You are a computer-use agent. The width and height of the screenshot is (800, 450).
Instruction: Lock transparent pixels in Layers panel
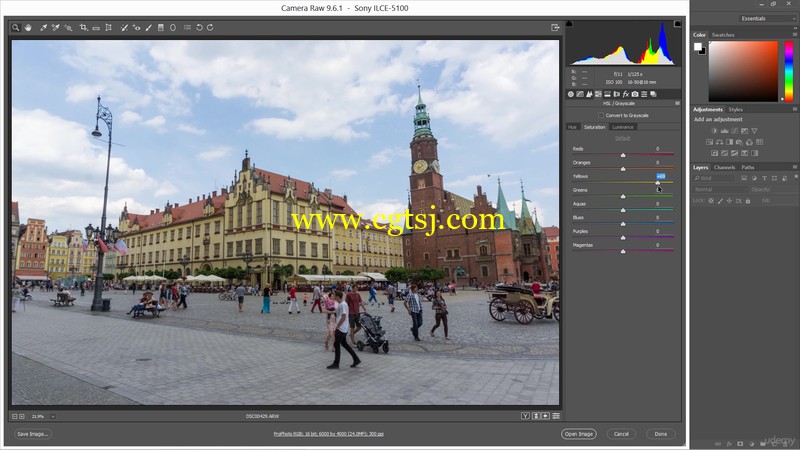tap(711, 201)
